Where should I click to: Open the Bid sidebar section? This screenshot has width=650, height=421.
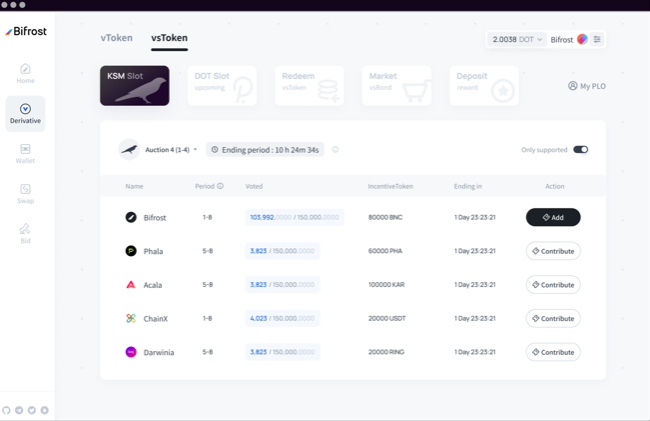click(25, 234)
